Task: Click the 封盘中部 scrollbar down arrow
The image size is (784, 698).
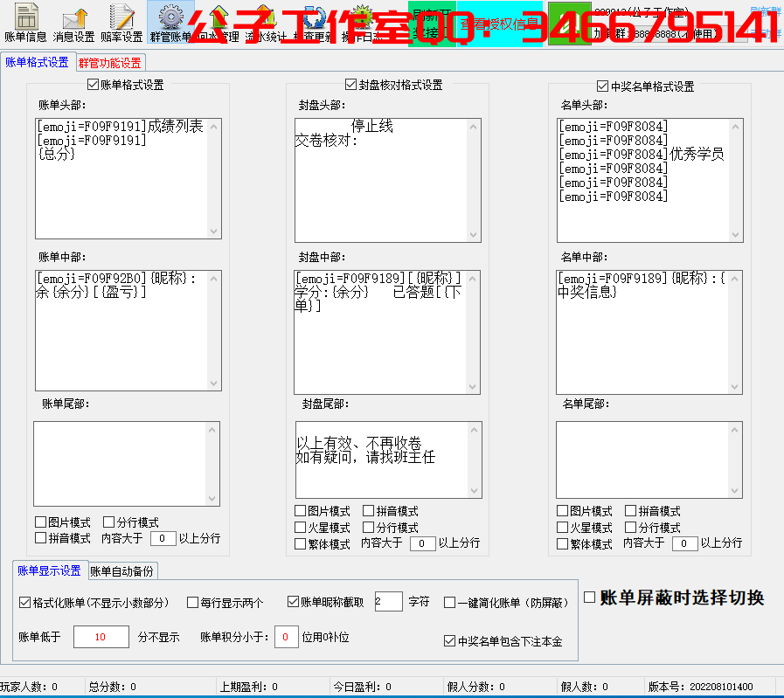Action: 473,387
